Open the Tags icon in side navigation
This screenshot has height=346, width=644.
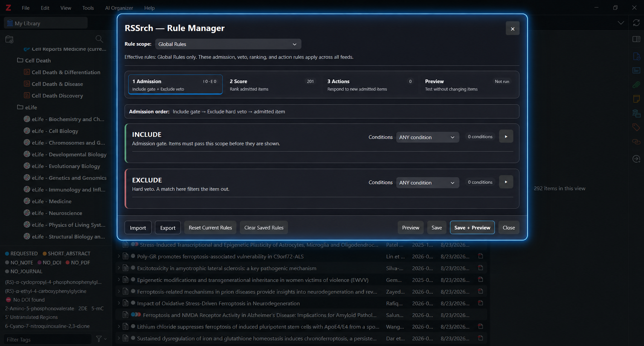(x=636, y=128)
